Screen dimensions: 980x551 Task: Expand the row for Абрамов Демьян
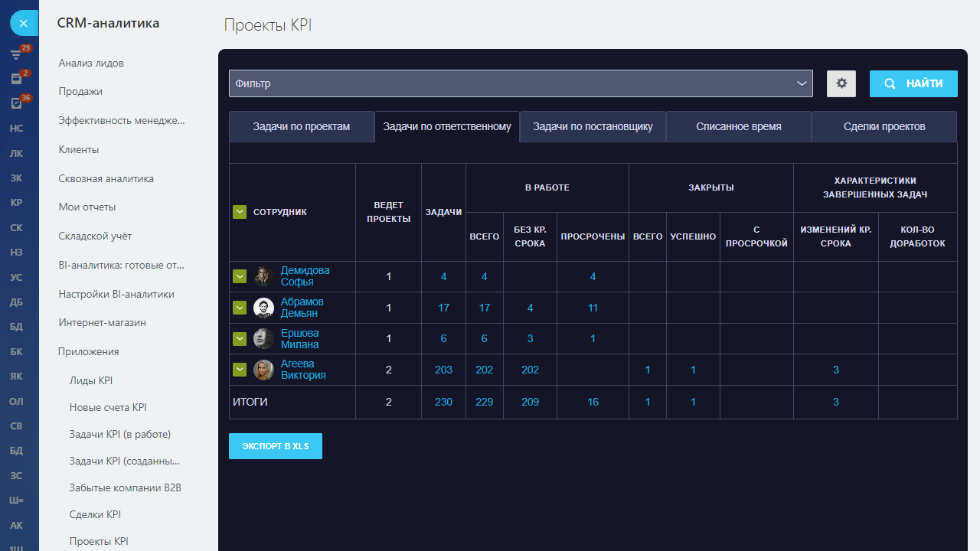240,308
